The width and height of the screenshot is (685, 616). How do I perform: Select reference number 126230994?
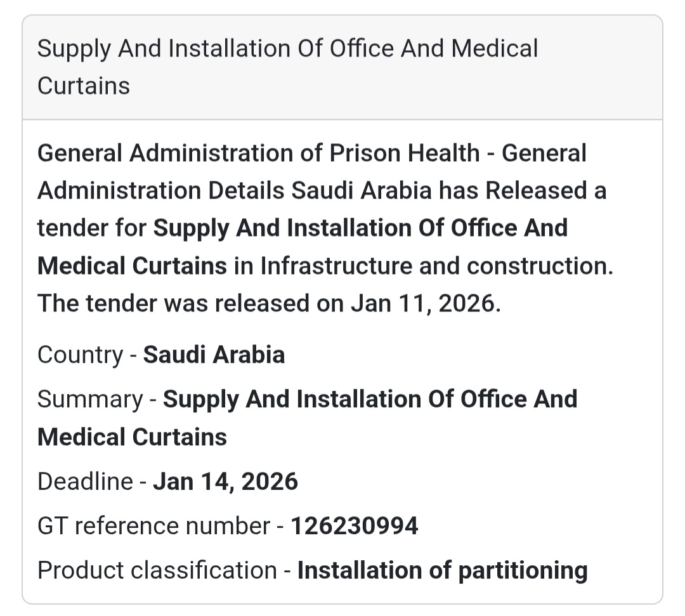(x=355, y=526)
